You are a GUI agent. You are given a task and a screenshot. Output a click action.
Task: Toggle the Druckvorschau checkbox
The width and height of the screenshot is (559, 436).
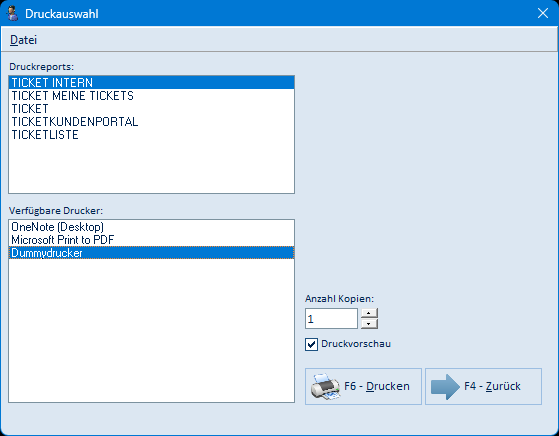311,344
